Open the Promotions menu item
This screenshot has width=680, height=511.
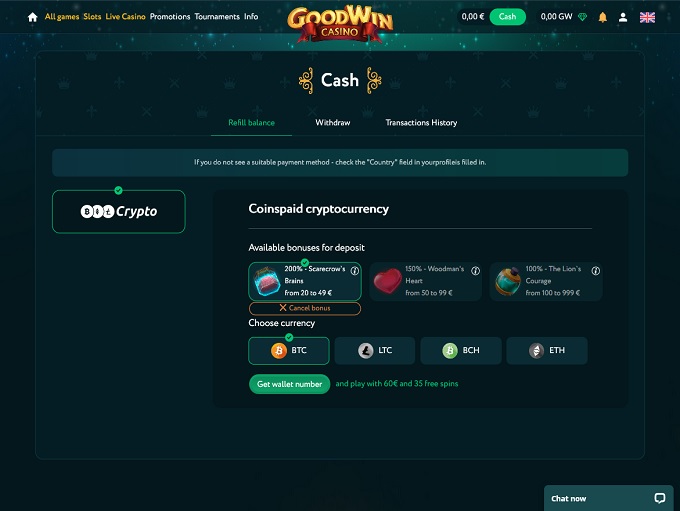click(170, 16)
